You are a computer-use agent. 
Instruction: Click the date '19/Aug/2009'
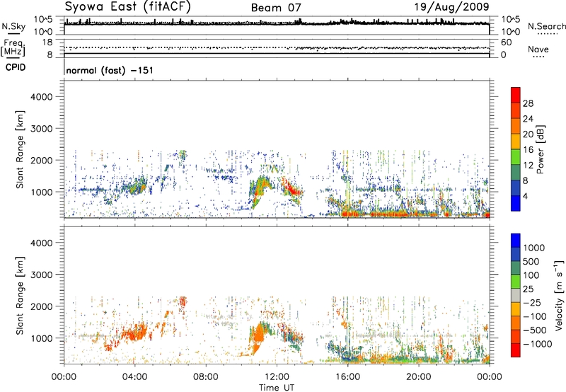point(451,6)
